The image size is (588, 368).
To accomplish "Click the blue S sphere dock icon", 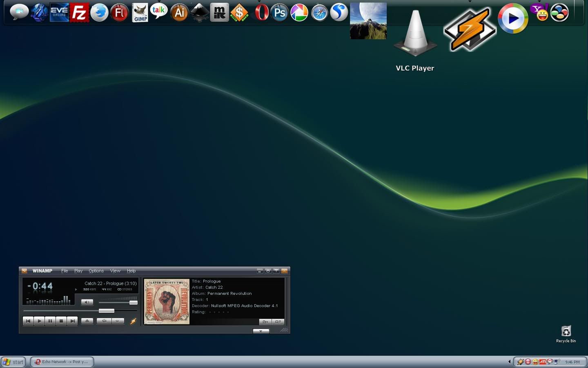I will (339, 13).
